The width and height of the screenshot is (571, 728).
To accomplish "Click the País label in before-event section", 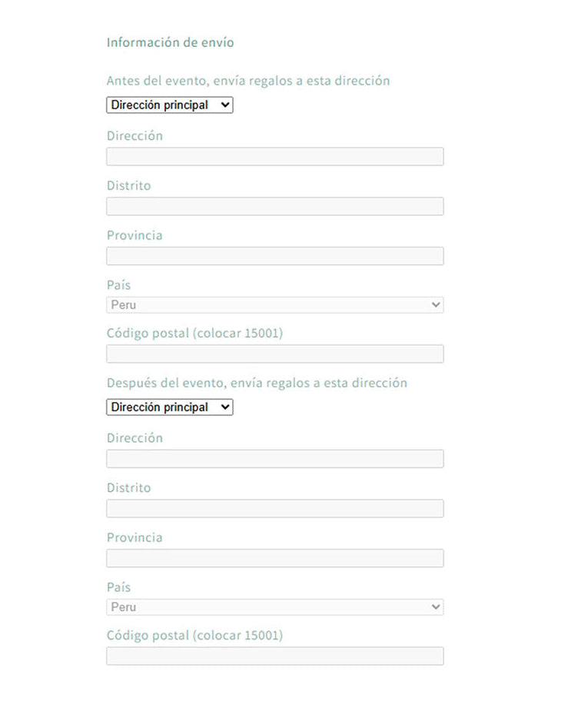I will (118, 285).
